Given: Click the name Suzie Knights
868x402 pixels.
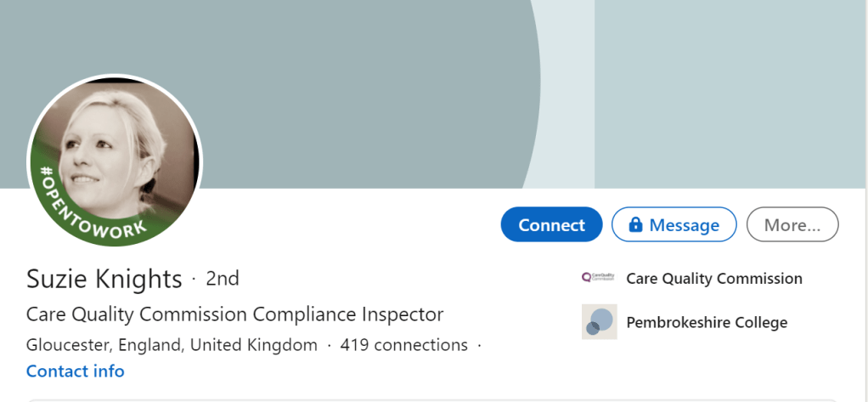Looking at the screenshot, I should click(104, 279).
